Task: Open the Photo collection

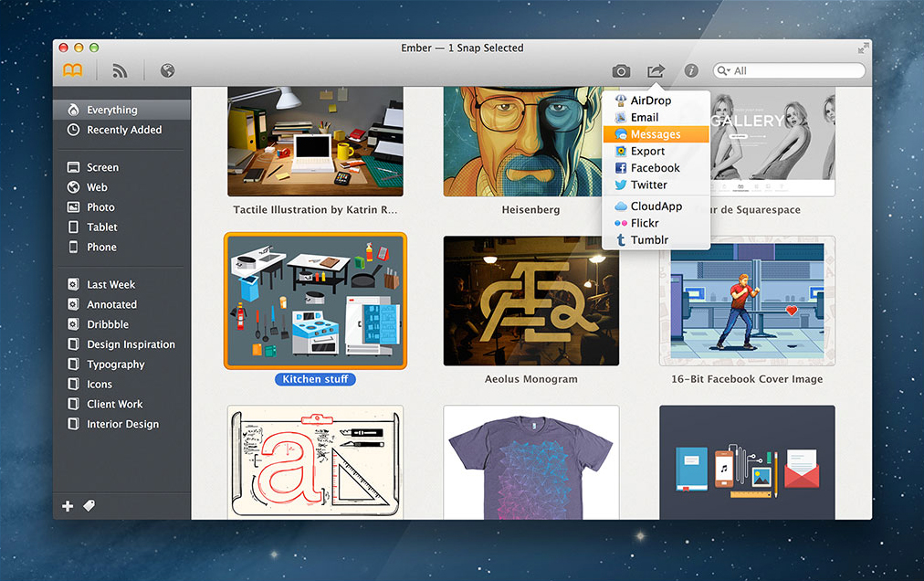Action: tap(121, 207)
